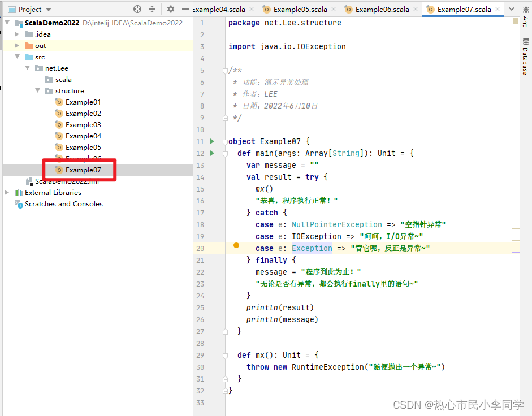
Task: Click the External Libraries icon
Action: tap(18, 192)
